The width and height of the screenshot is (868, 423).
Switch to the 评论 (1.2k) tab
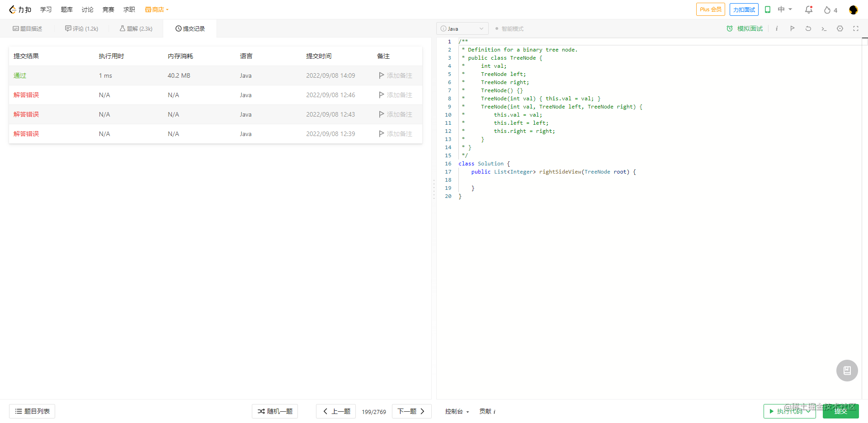(x=82, y=28)
